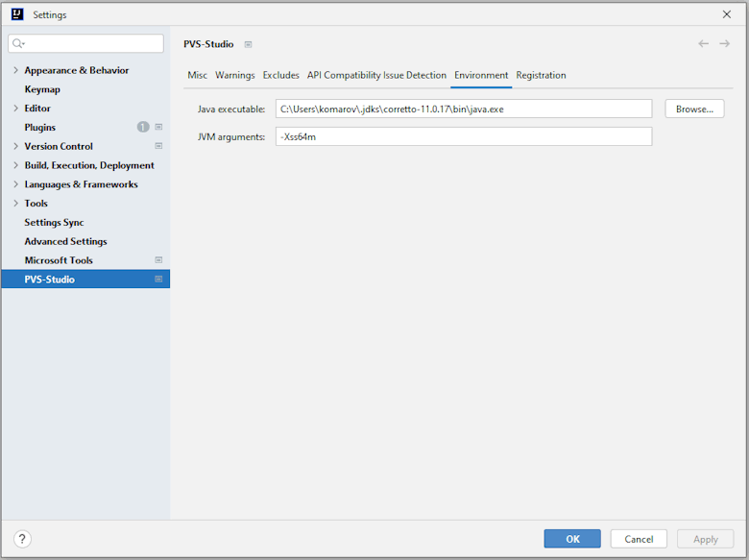The image size is (749, 560).
Task: Expand the Editor settings node
Action: pos(15,109)
